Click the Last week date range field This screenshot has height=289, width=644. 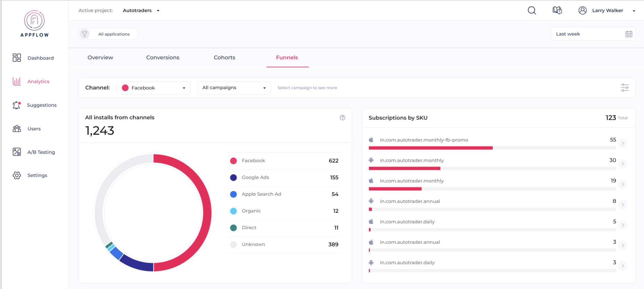pyautogui.click(x=586, y=34)
